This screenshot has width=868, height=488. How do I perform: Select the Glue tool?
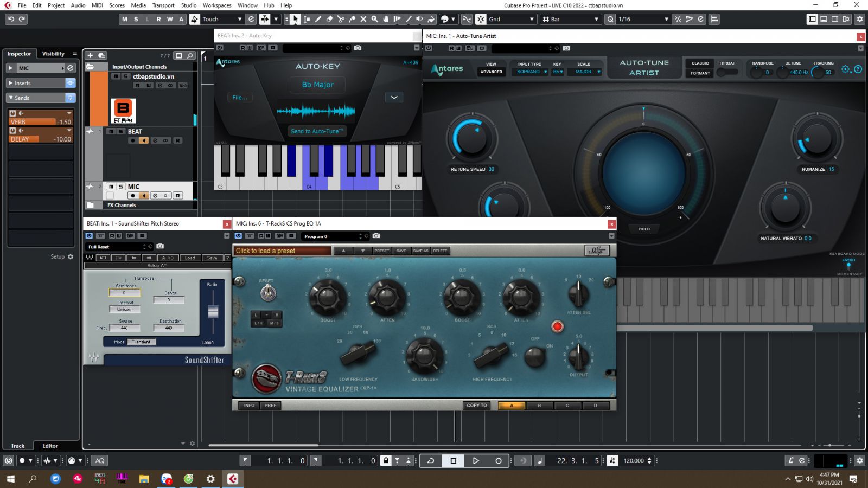[352, 19]
